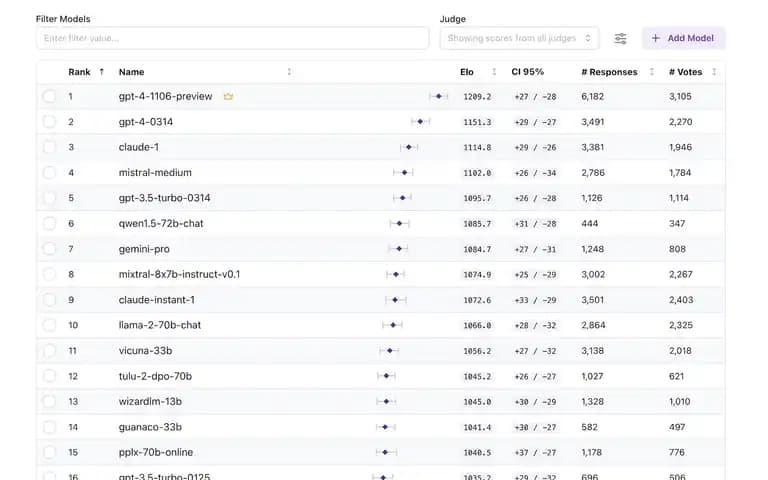Focus the Filter Models input field

233,38
